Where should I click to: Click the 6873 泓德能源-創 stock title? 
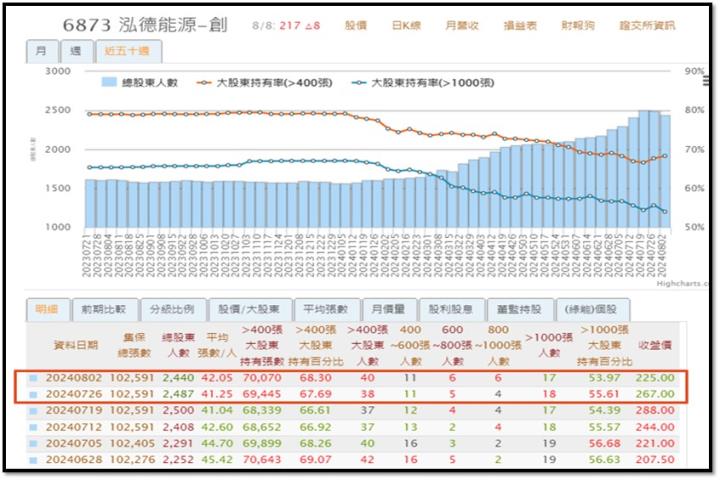click(x=145, y=25)
